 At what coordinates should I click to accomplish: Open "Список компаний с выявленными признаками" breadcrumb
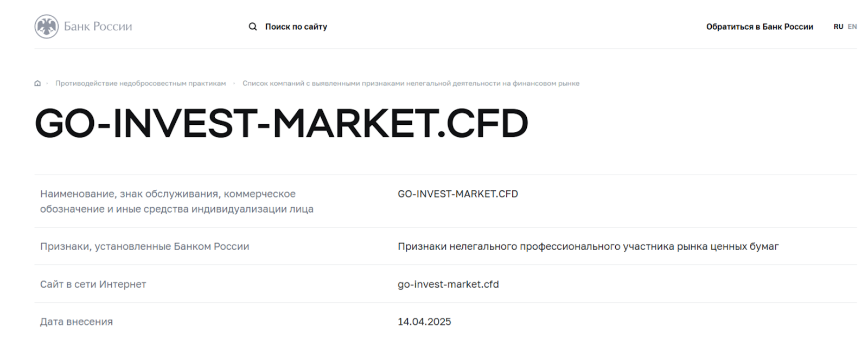[411, 84]
